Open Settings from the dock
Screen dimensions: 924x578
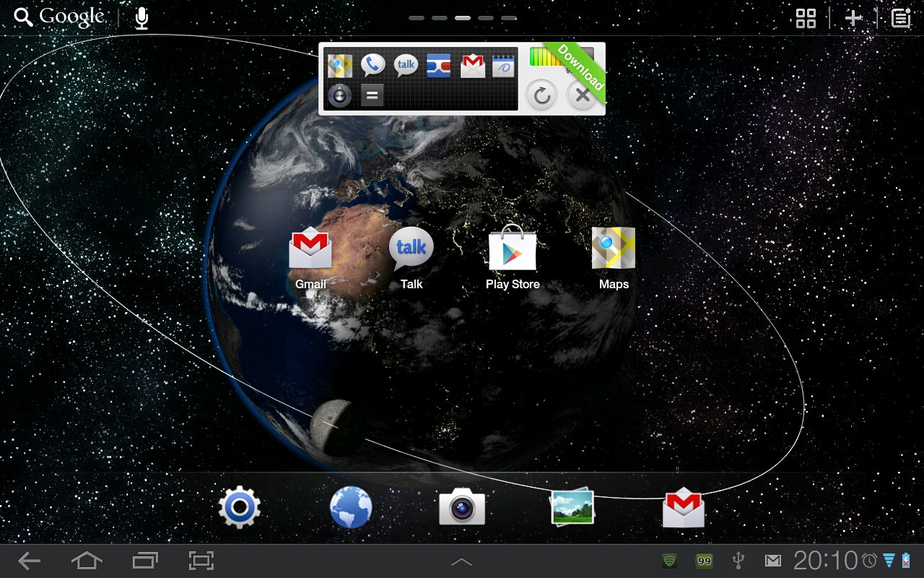(240, 508)
